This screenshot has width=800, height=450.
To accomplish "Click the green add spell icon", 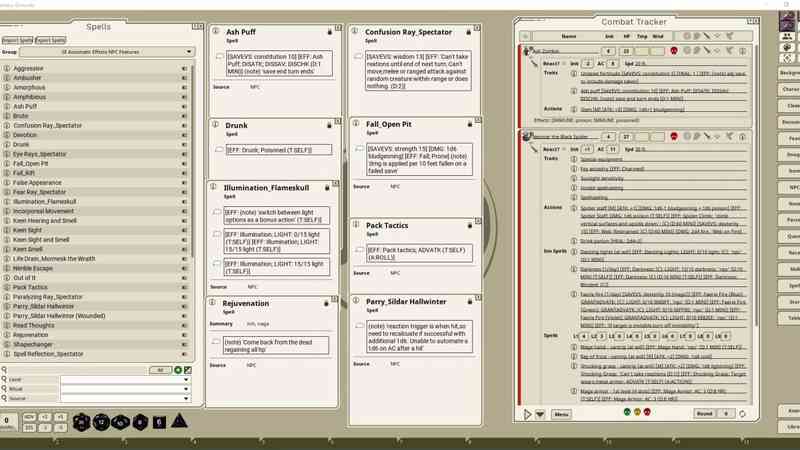I will coord(178,370).
